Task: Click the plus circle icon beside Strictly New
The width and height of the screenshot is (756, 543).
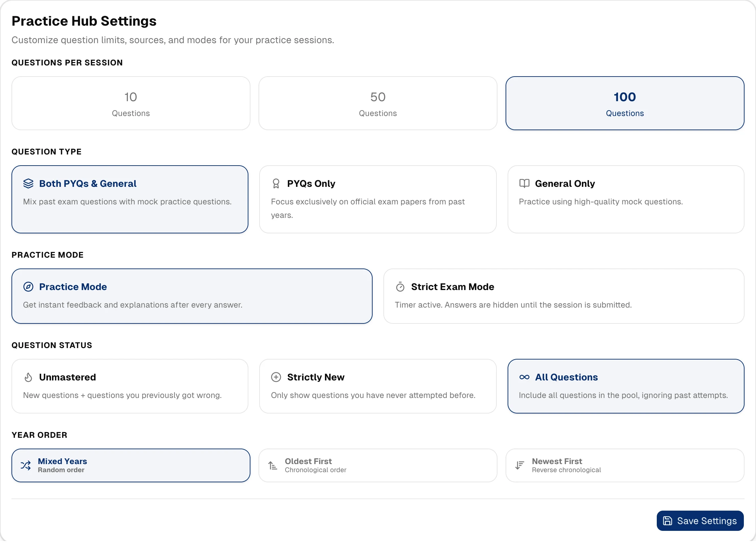Action: [276, 377]
